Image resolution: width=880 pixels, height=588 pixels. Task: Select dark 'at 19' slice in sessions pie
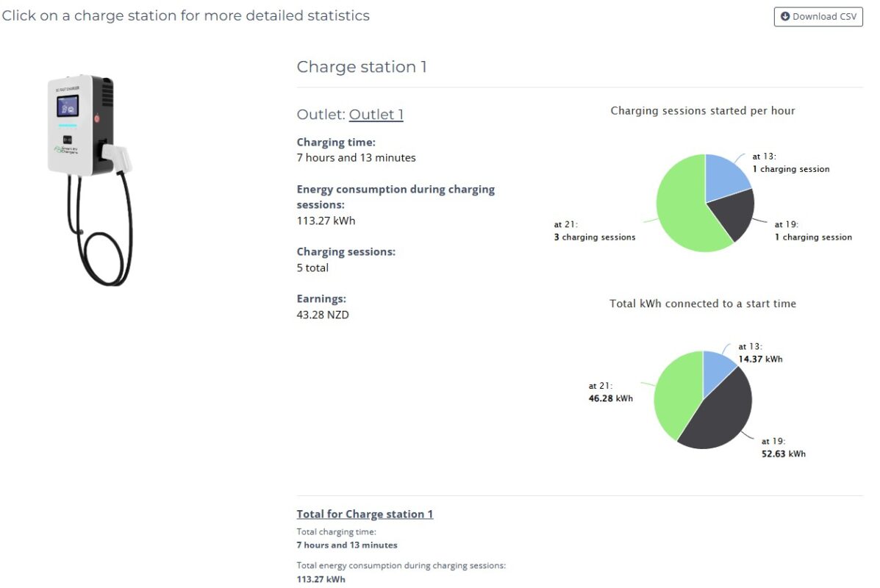735,216
